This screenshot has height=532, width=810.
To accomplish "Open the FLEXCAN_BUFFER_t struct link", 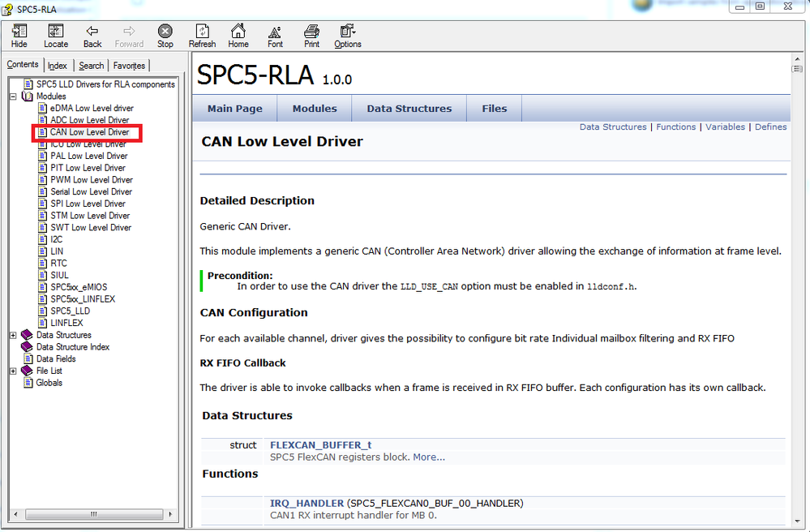I will 321,444.
